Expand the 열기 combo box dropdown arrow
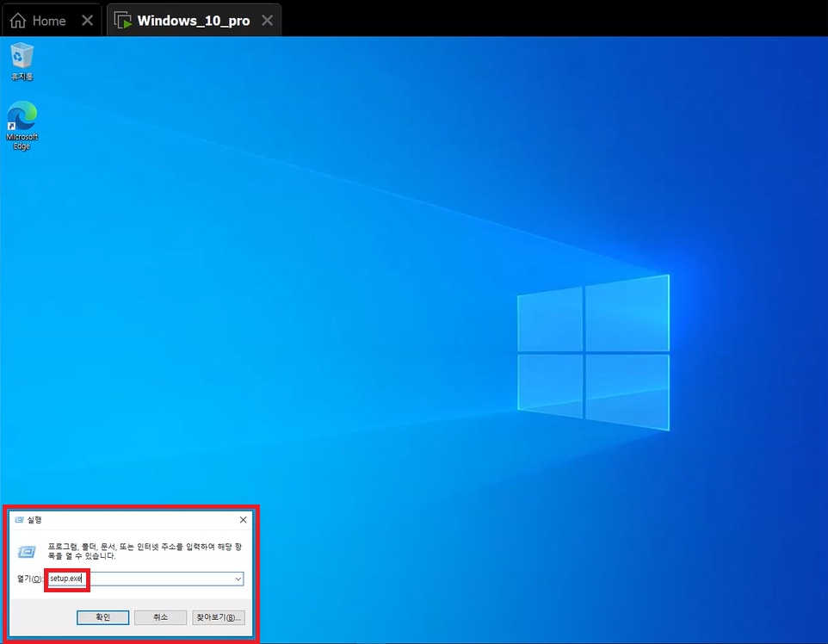The height and width of the screenshot is (644, 828). coord(238,579)
